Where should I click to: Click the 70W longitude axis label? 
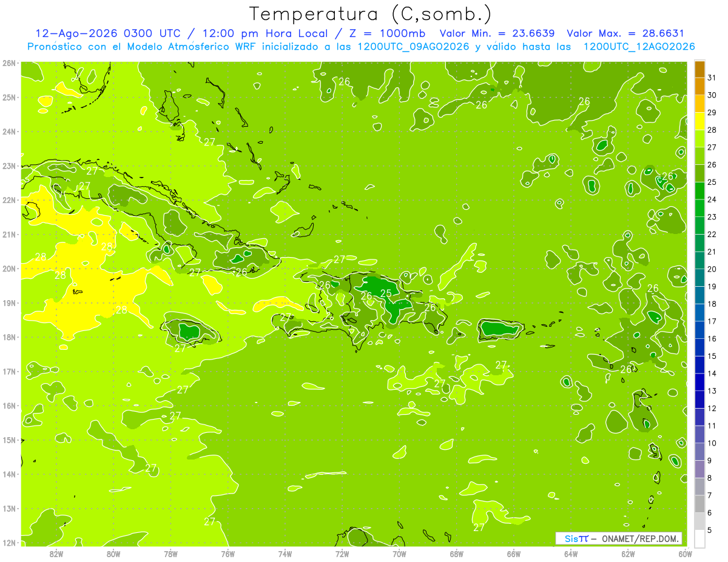pyautogui.click(x=399, y=554)
